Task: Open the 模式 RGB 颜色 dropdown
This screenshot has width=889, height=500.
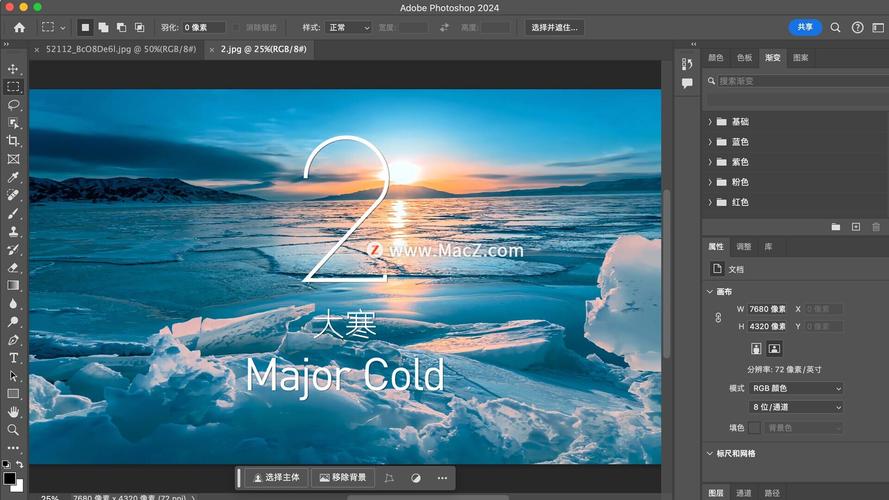Action: click(796, 388)
